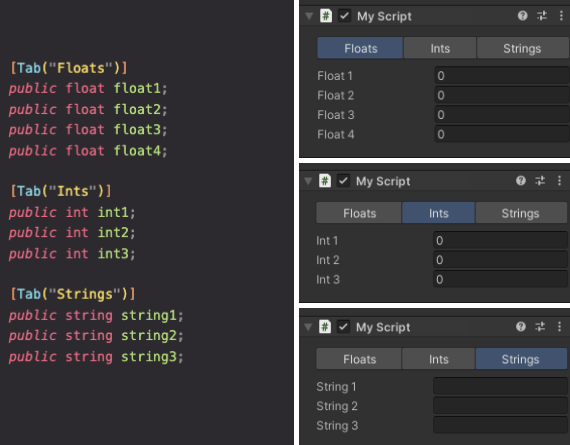Click preset sliders icon in middle My Script header
Image resolution: width=570 pixels, height=445 pixels.
[540, 180]
